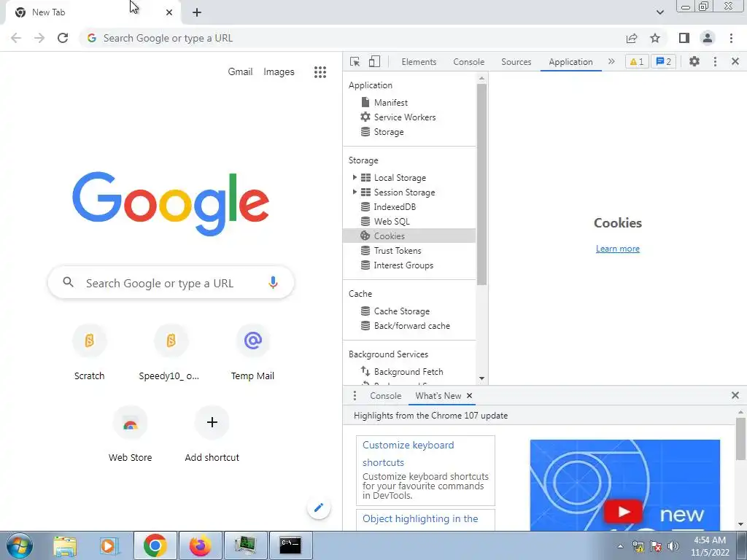Image resolution: width=747 pixels, height=560 pixels.
Task: Open Chrome three-dot menu
Action: [x=731, y=38]
